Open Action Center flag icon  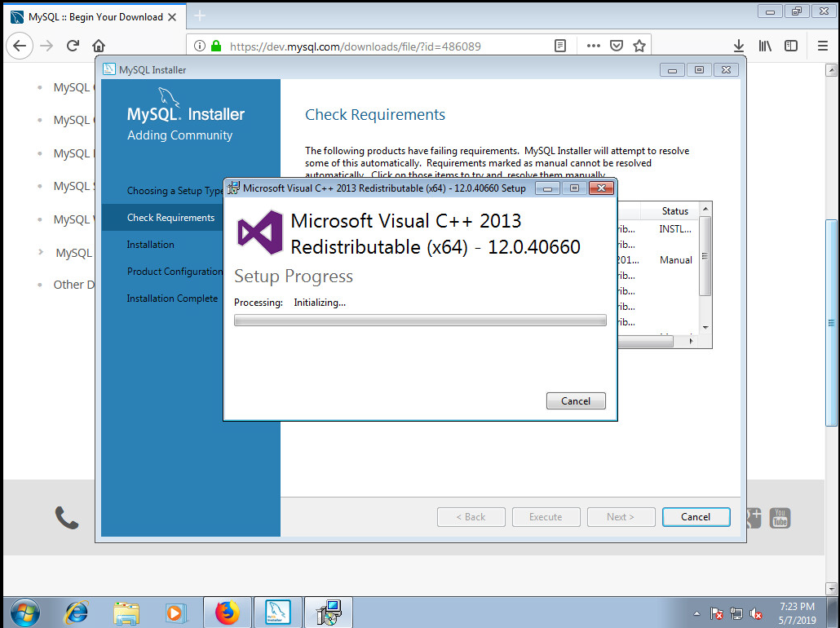point(716,613)
